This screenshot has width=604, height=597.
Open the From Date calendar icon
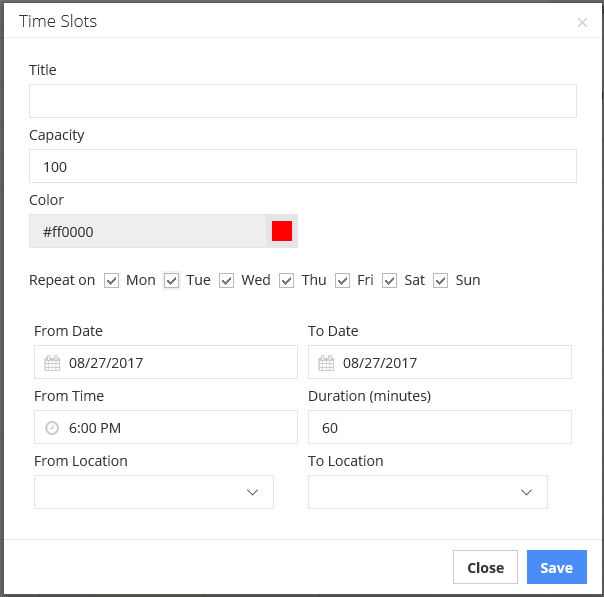[52, 363]
